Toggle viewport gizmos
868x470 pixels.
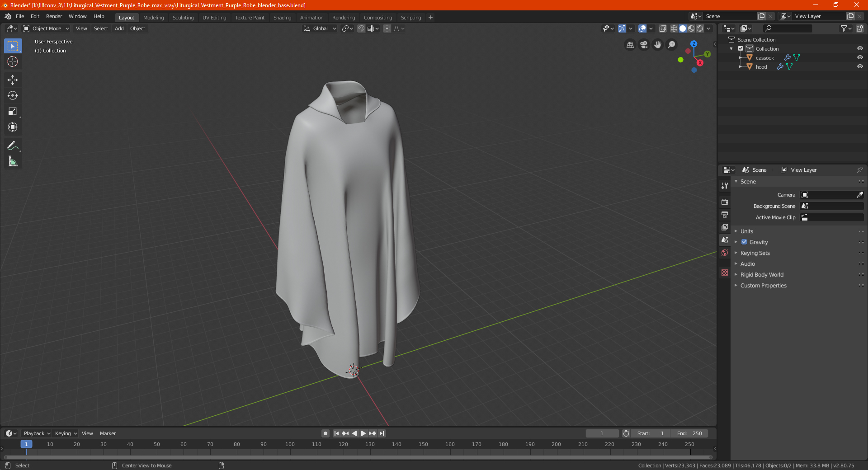(x=622, y=28)
